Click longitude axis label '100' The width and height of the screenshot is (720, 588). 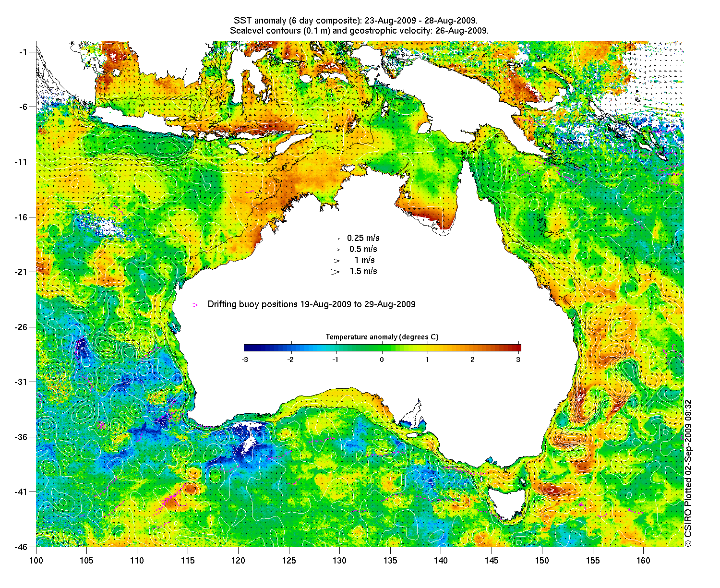pos(36,560)
